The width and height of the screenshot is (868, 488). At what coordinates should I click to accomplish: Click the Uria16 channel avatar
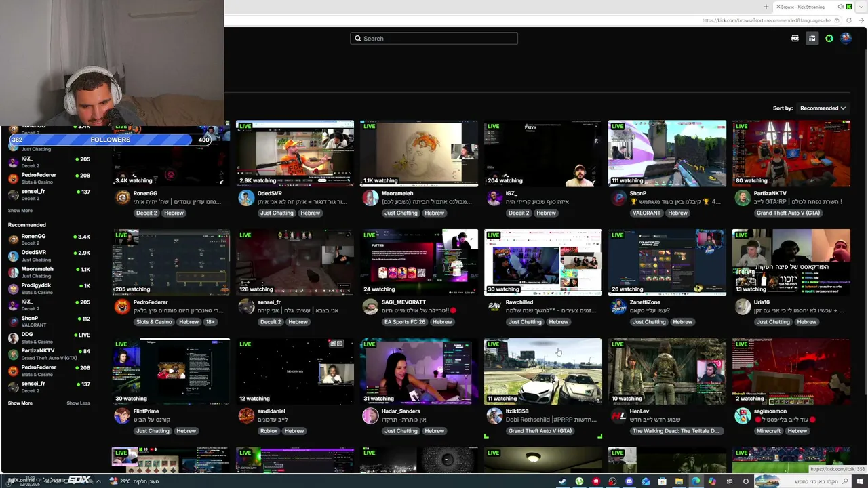coord(743,306)
